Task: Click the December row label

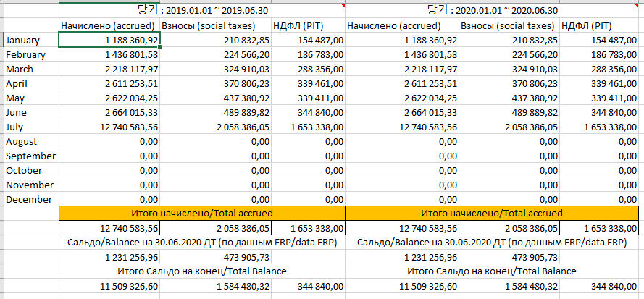Action: click(29, 199)
